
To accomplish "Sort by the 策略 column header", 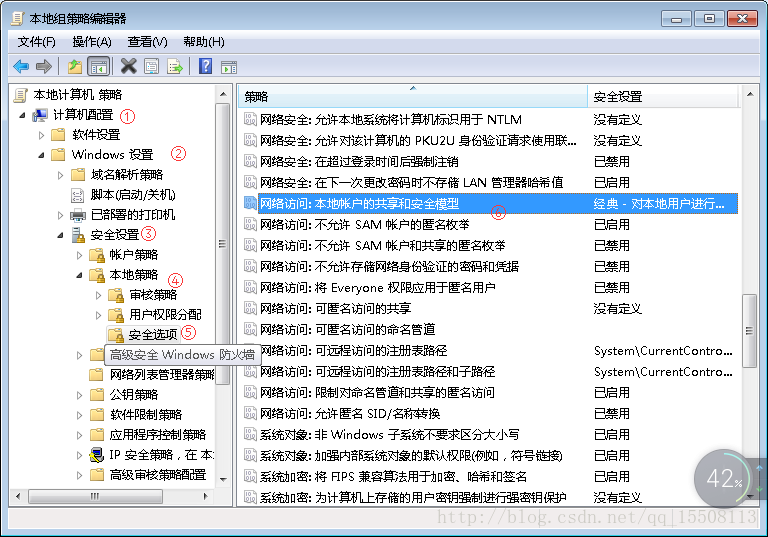I will tap(413, 96).
